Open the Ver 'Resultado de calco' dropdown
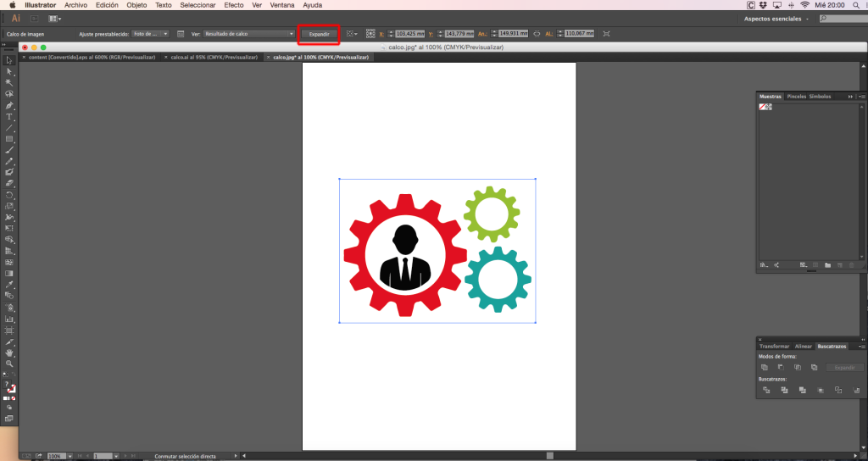 [248, 34]
